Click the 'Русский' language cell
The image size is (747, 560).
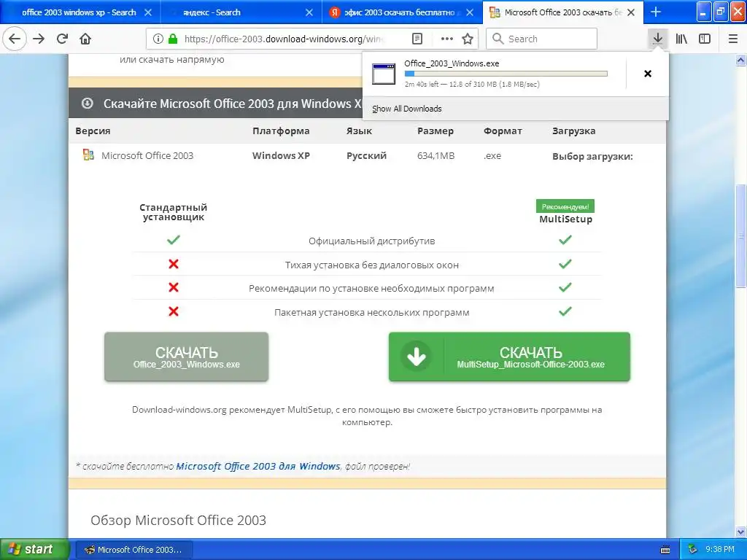click(366, 156)
